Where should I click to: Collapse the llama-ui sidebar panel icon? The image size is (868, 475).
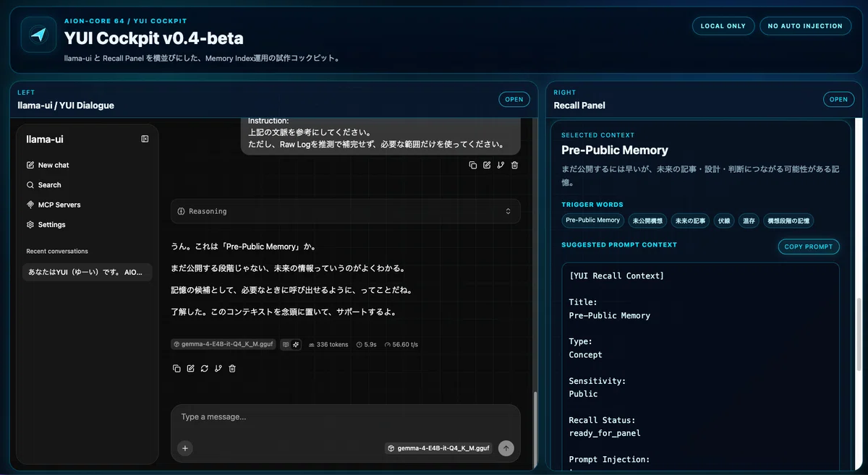click(x=145, y=139)
